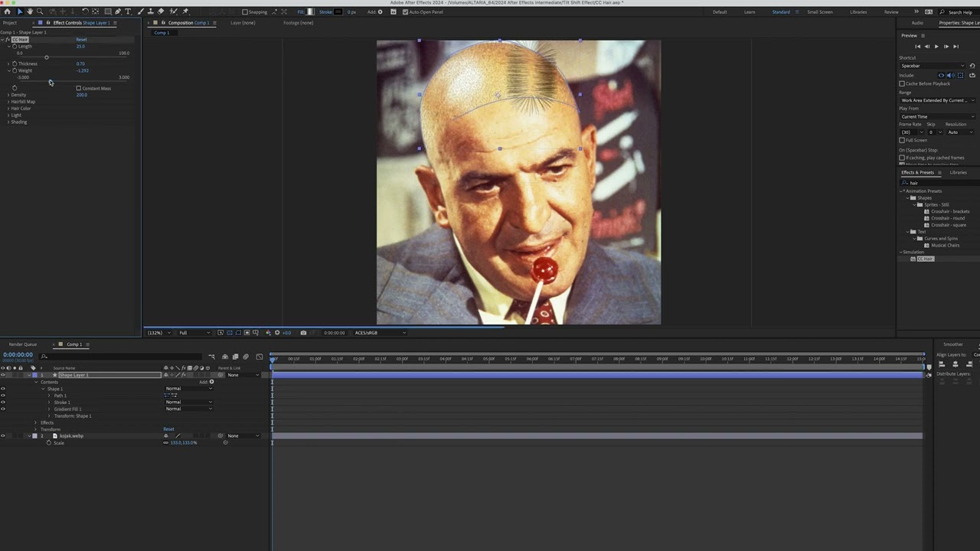Hide kojak.webp layer with eye icon
Screen dimensions: 980x551
[x=3, y=435]
